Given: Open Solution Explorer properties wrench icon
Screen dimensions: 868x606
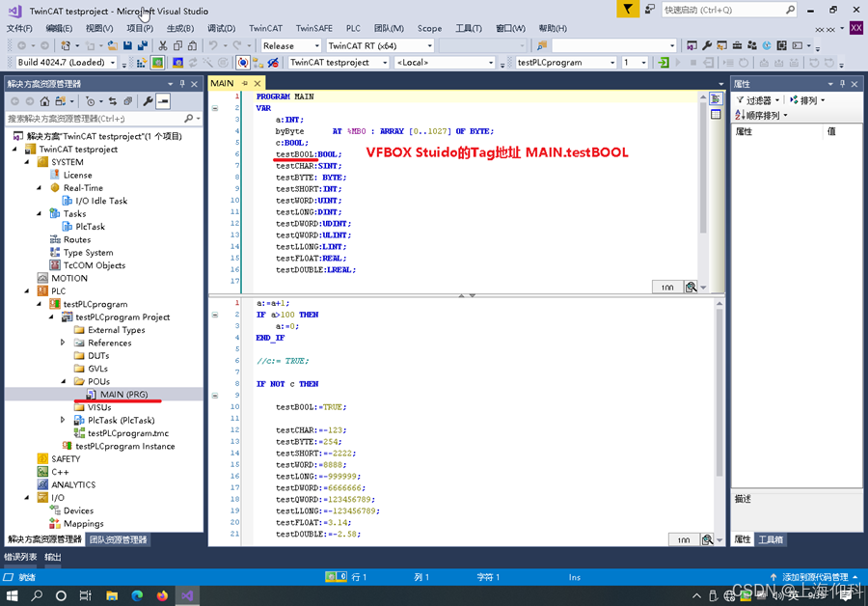Looking at the screenshot, I should tap(148, 101).
